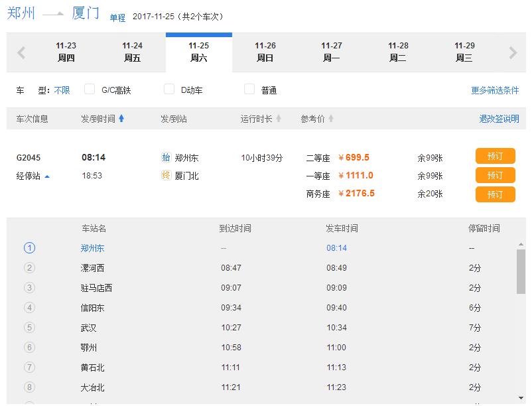This screenshot has height=406, width=532.
Task: Select the 11-28 周二 date tab
Action: 399,52
